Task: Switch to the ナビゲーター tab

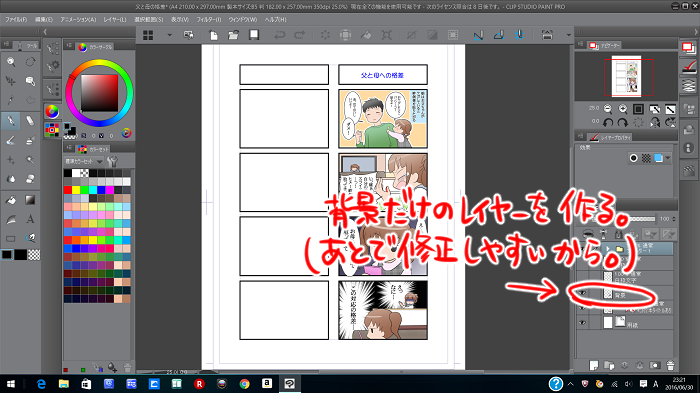Action: (605, 45)
